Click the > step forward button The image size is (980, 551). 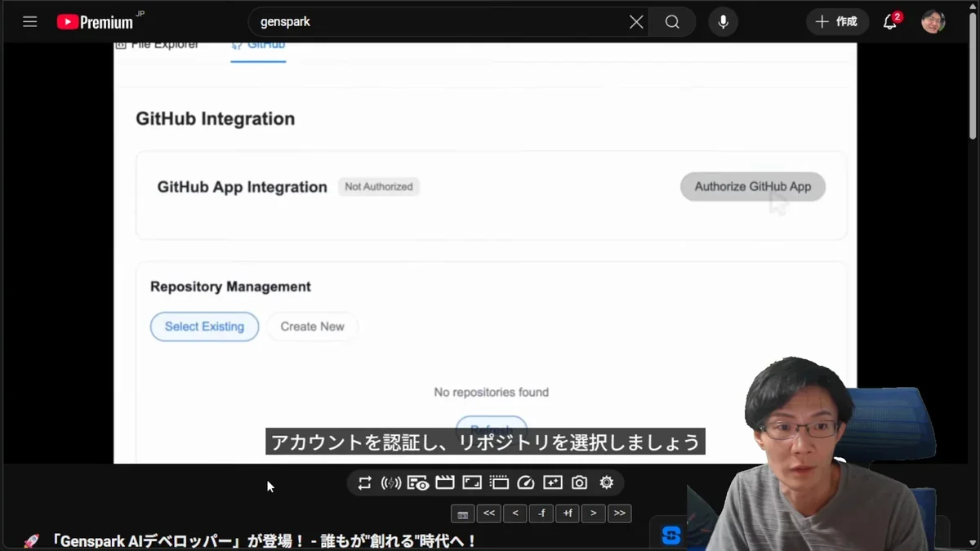pyautogui.click(x=594, y=513)
